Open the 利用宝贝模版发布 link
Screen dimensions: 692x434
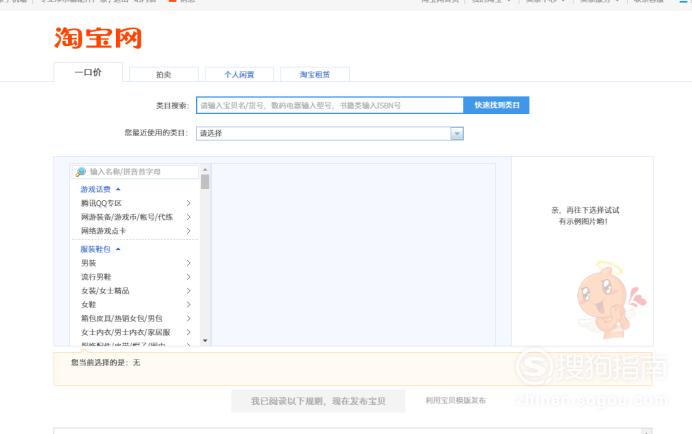[x=455, y=400]
